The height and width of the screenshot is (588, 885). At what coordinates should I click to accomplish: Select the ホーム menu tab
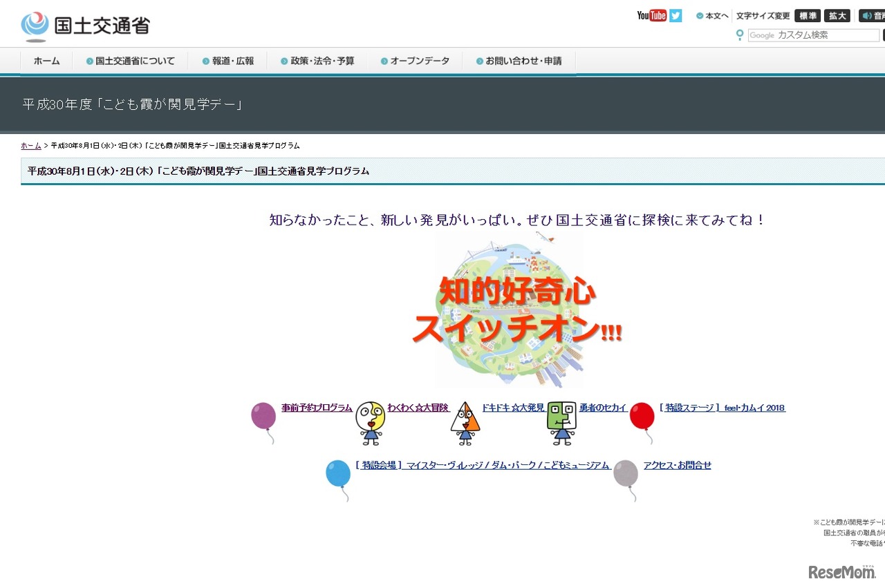pyautogui.click(x=46, y=61)
